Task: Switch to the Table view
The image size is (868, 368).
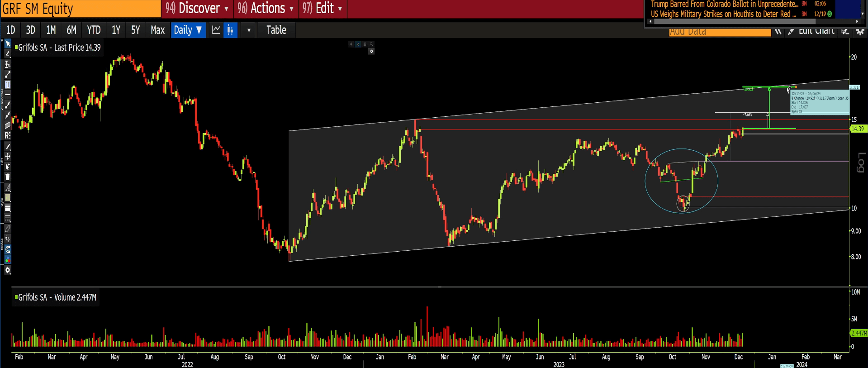Action: (276, 30)
